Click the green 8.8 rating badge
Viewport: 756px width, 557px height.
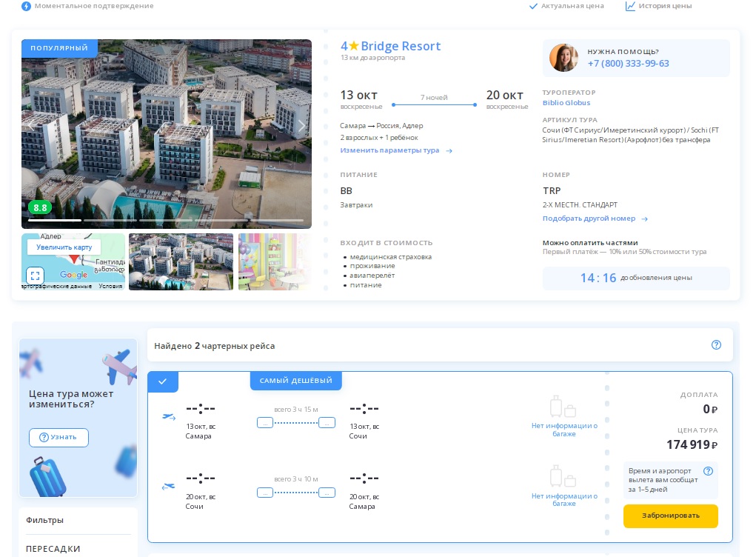point(40,208)
